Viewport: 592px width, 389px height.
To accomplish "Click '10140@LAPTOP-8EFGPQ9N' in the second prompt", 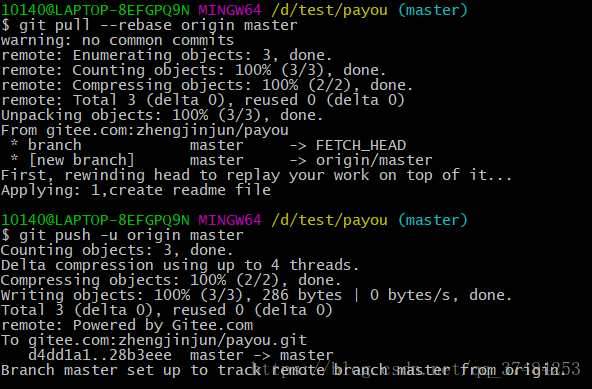I will pos(95,220).
